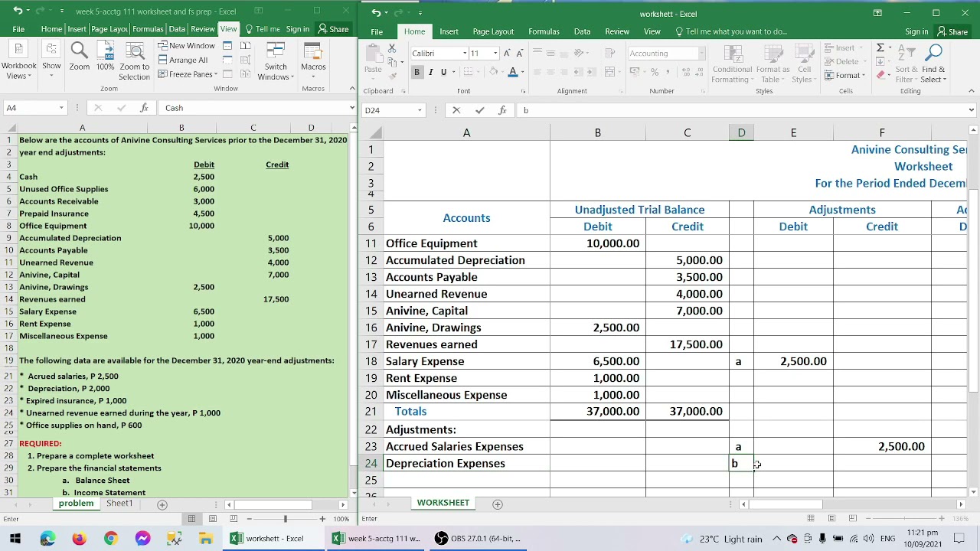
Task: Click the zoom slider in left status bar
Action: pyautogui.click(x=285, y=519)
